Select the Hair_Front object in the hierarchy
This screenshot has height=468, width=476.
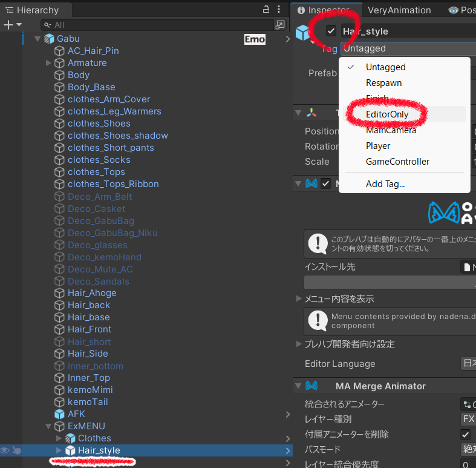pos(90,329)
